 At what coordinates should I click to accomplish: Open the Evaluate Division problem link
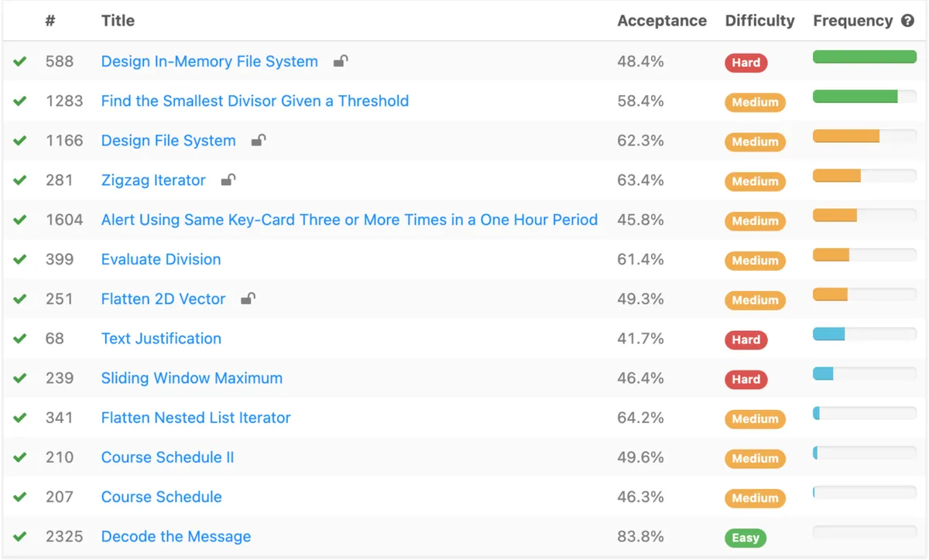tap(161, 259)
